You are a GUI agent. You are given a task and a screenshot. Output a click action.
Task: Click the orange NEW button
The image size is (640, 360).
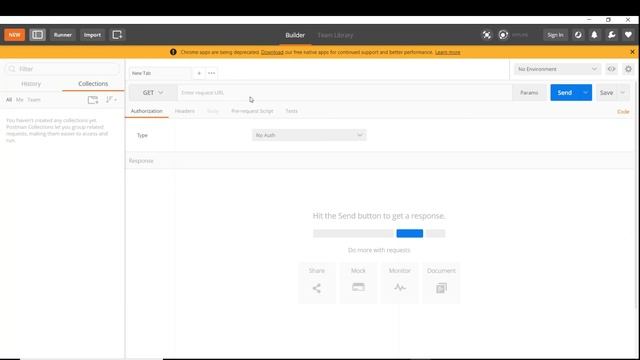pyautogui.click(x=14, y=35)
